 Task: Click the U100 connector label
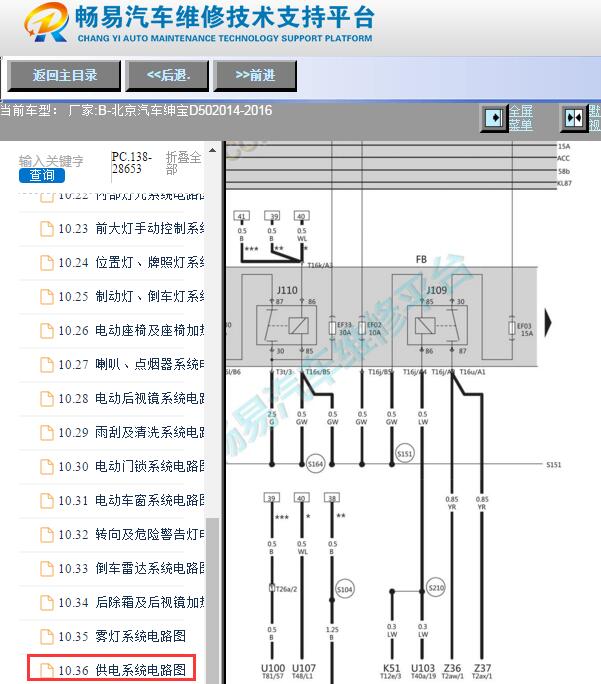tap(273, 668)
